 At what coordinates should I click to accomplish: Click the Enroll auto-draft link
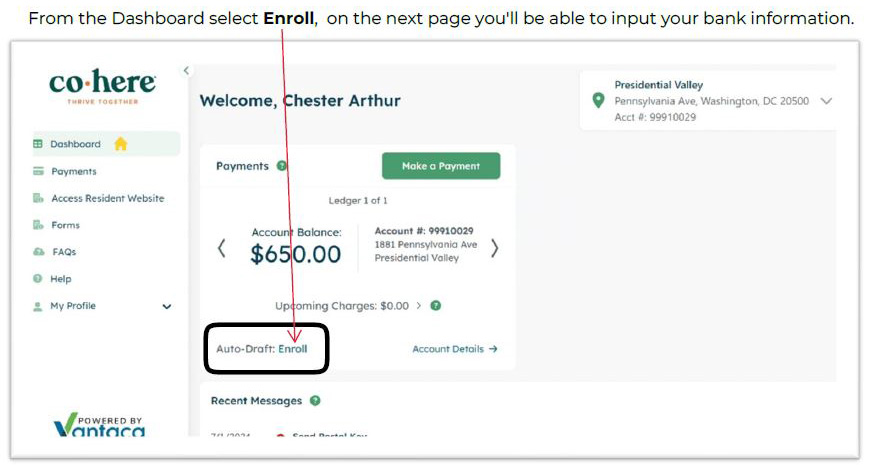[293, 349]
